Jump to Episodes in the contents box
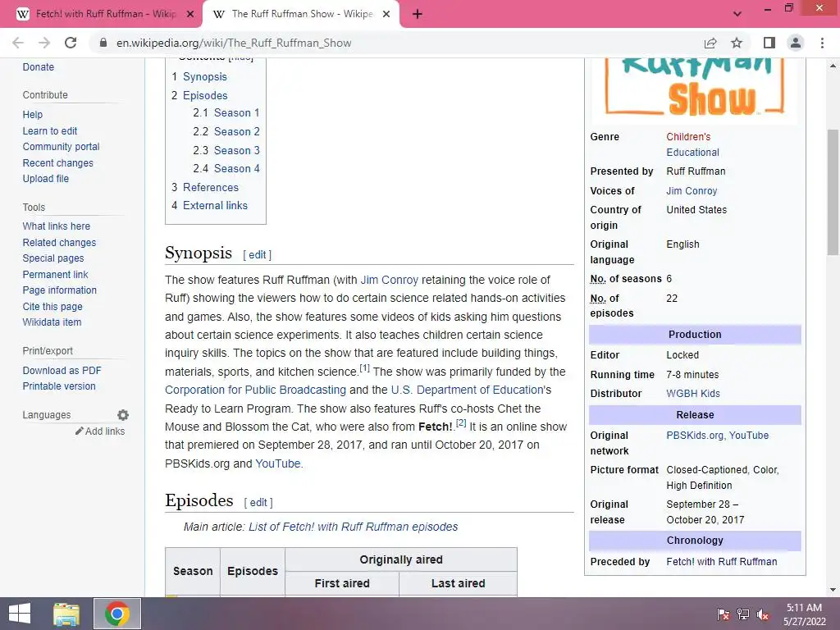840x630 pixels. click(x=205, y=95)
